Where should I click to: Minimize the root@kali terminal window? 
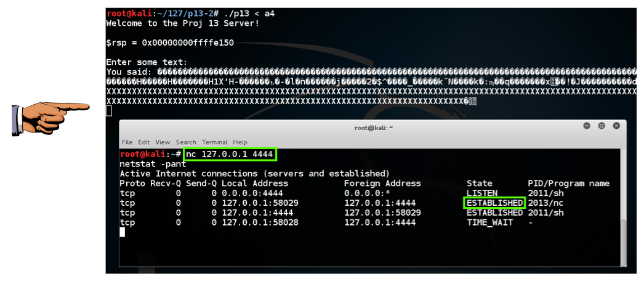587,126
